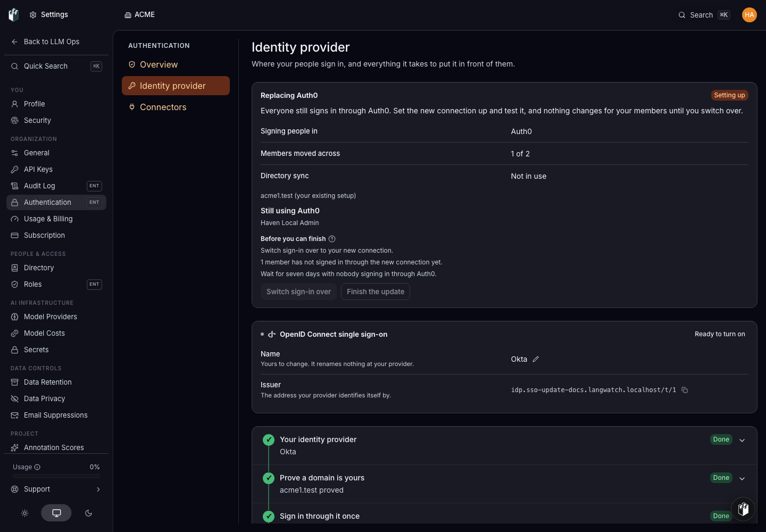Select the system theme monitor toggle
Image resolution: width=766 pixels, height=532 pixels.
click(x=56, y=513)
